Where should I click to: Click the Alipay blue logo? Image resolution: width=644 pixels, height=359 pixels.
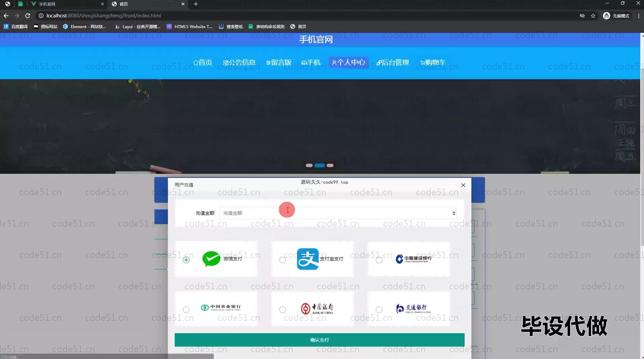pos(308,259)
